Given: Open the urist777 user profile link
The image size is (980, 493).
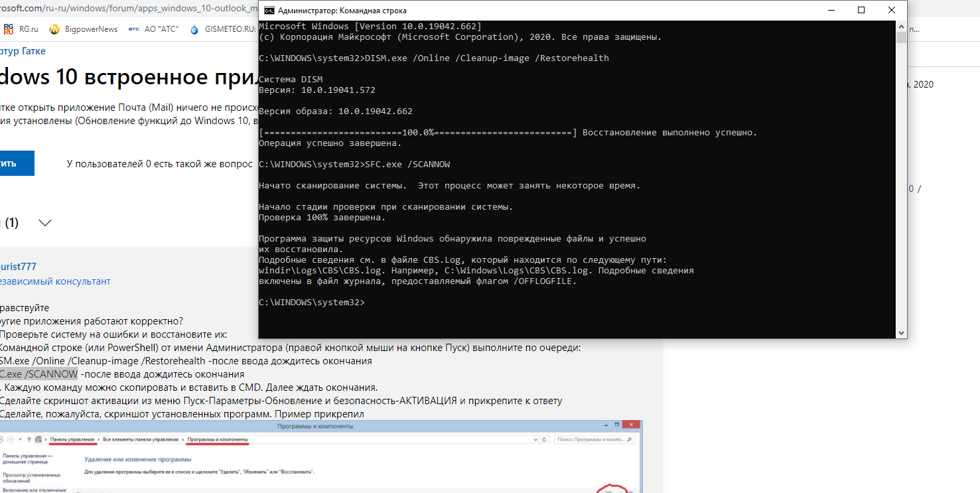Looking at the screenshot, I should tap(18, 265).
